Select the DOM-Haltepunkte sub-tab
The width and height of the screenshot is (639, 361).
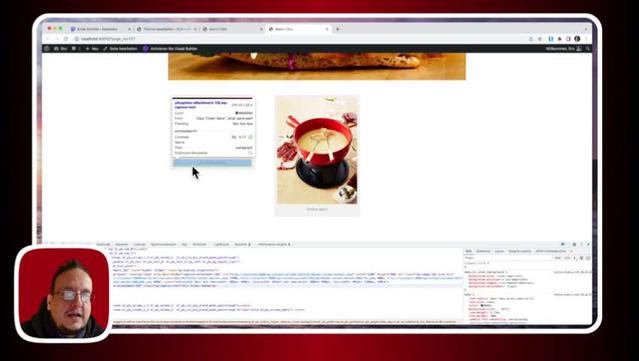551,251
